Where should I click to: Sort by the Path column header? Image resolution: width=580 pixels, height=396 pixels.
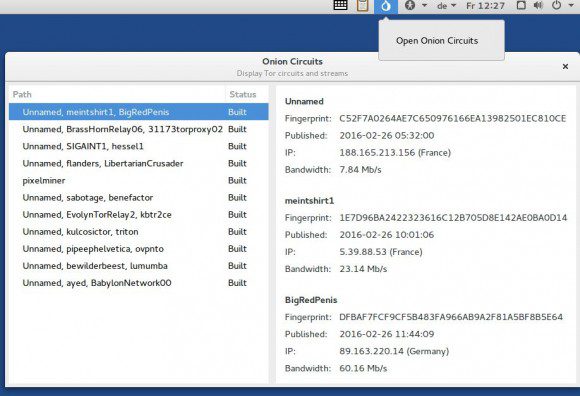117,94
